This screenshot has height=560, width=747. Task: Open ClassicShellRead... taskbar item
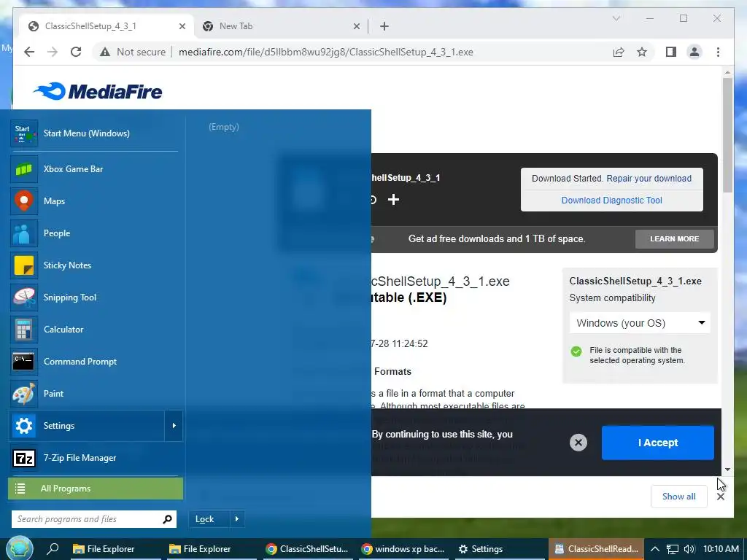(x=596, y=549)
